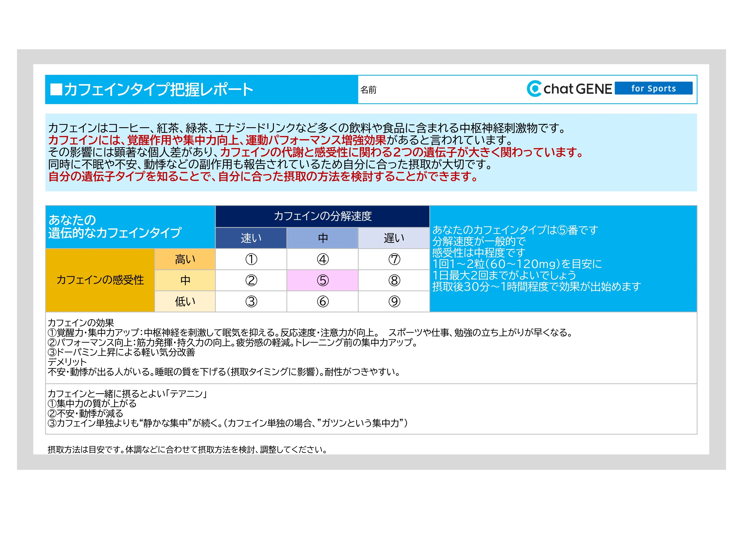Screen dimensions: 756x535
Task: Click the chat GENE logo
Action: tap(569, 89)
